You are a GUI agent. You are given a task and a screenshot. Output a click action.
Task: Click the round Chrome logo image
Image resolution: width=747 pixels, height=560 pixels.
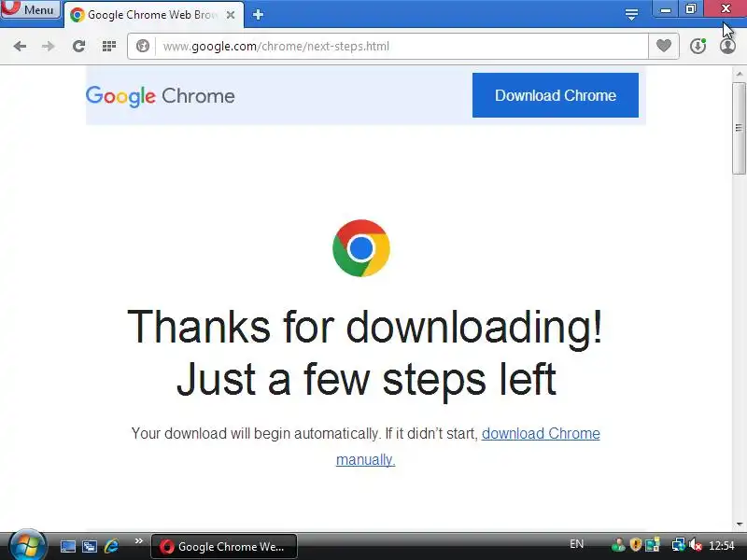point(361,248)
